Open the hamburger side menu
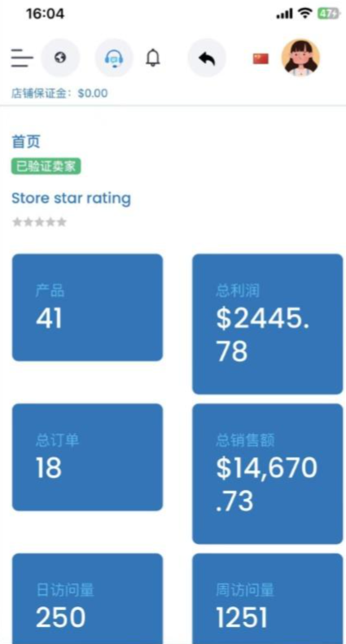The width and height of the screenshot is (346, 644). (x=22, y=58)
